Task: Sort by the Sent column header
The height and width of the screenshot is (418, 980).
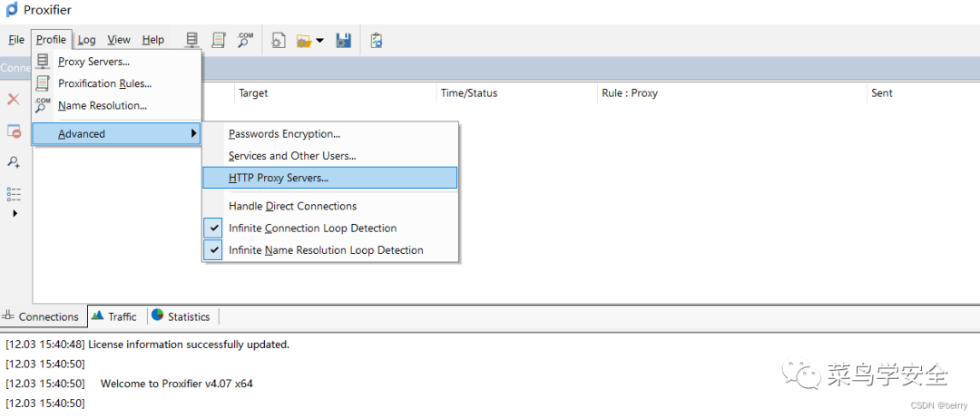Action: 923,93
